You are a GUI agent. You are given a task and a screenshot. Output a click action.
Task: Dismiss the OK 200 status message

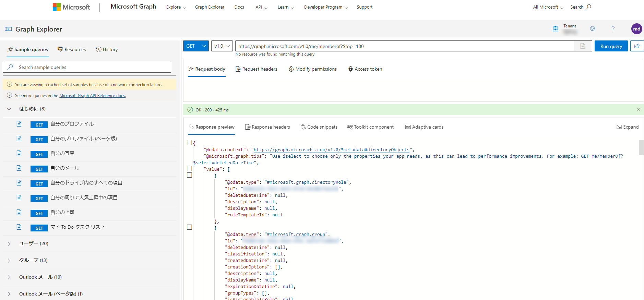[x=638, y=110]
